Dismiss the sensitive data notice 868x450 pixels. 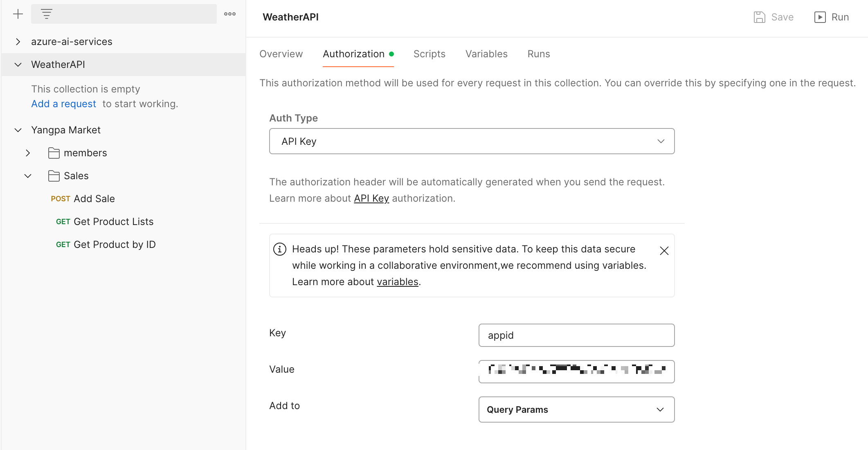[664, 251]
